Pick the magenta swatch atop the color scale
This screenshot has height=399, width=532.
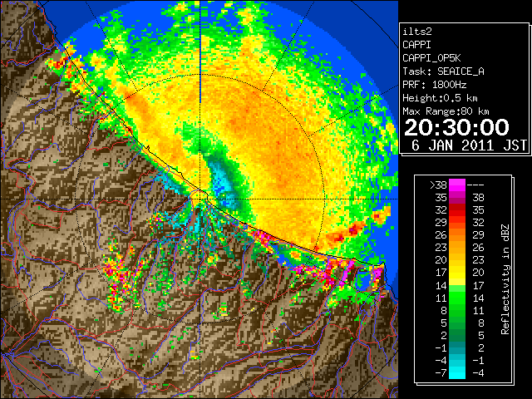click(457, 185)
